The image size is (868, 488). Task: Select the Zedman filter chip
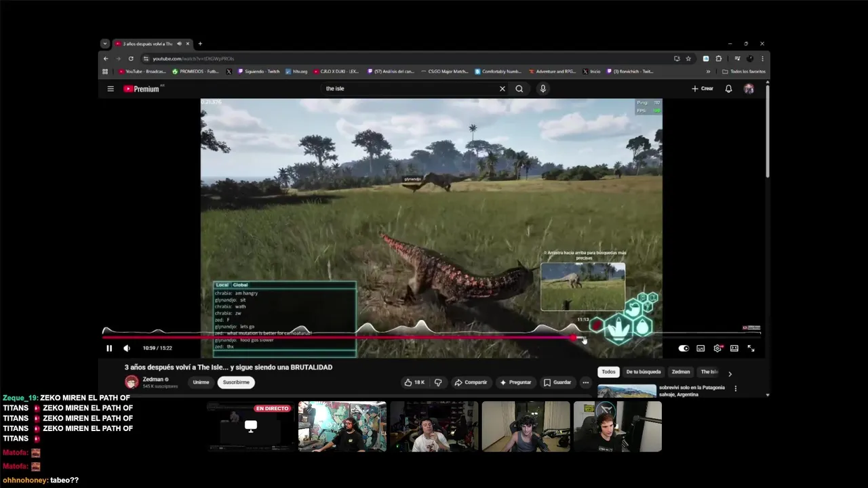point(681,372)
